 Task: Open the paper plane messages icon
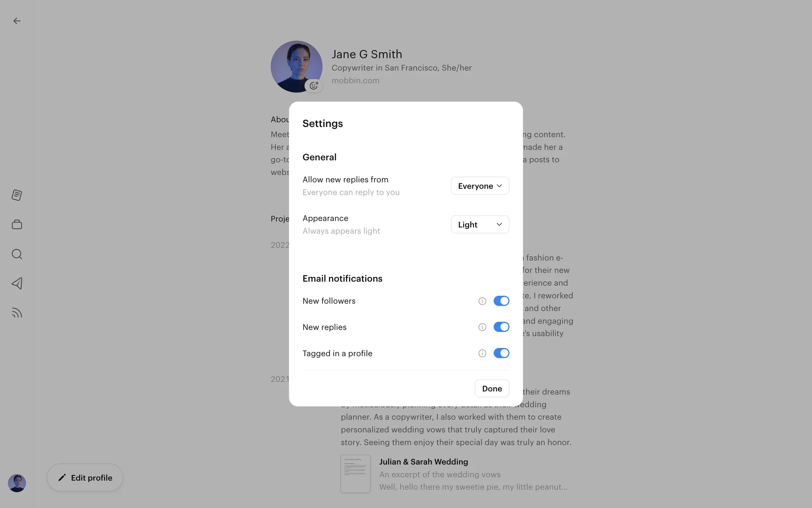point(17,283)
